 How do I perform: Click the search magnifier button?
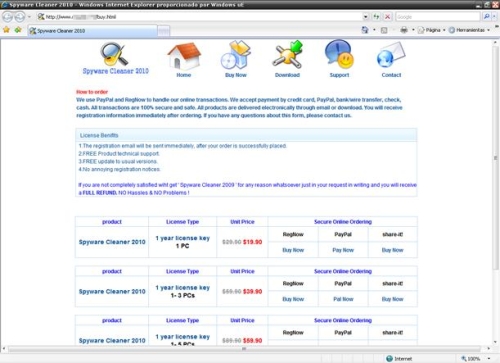pos(486,16)
